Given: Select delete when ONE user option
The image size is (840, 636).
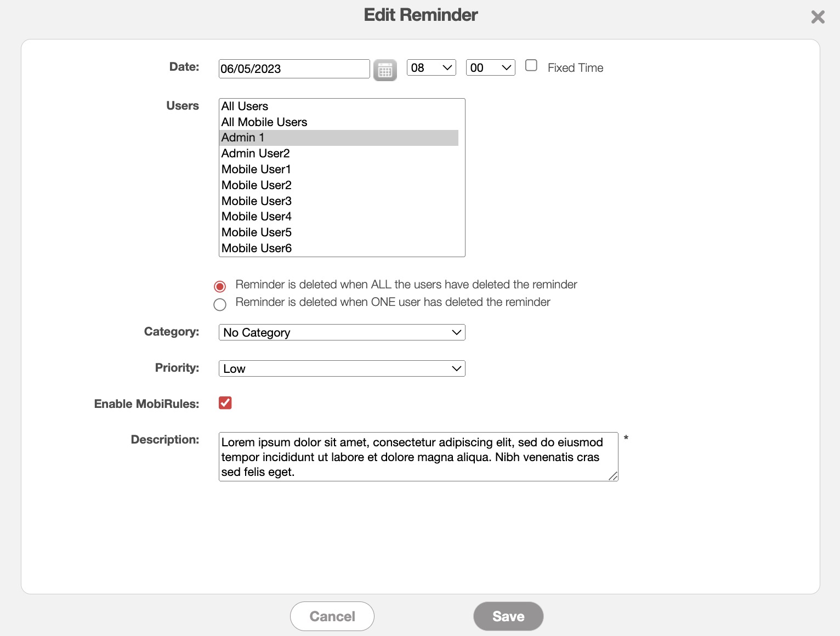Looking at the screenshot, I should (220, 304).
